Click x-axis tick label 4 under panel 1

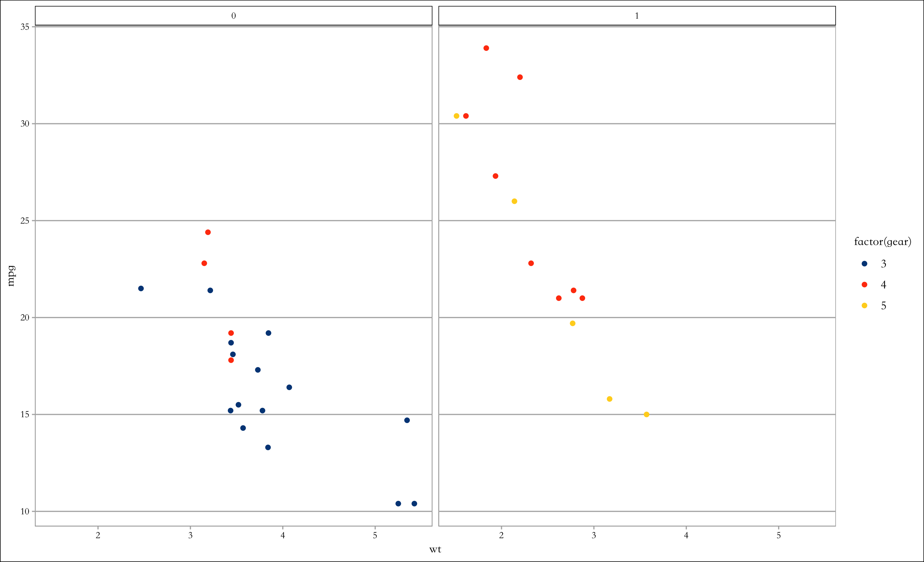[686, 535]
